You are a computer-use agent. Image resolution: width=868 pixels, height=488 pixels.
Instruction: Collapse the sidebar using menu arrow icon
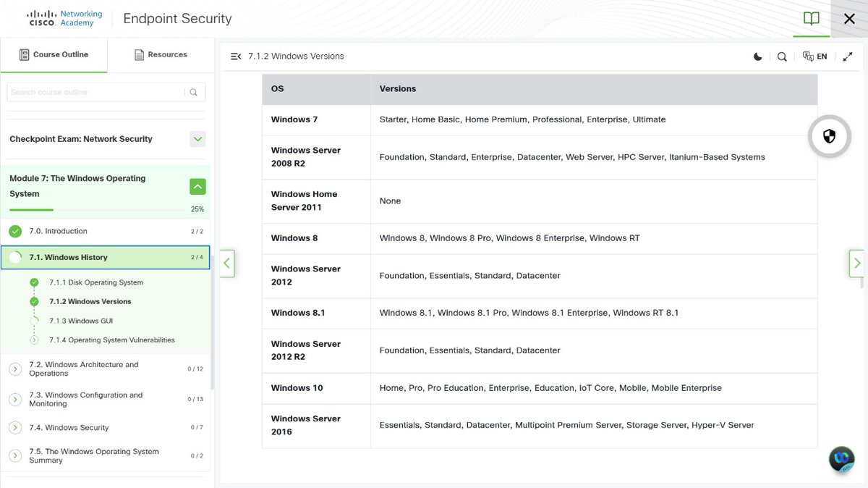236,56
